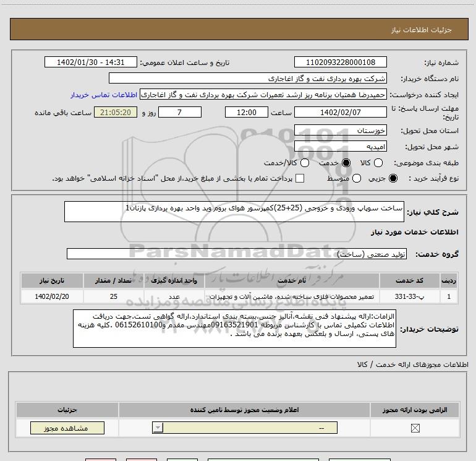Click service name cell تعمیر محصولات فلزی
This screenshot has height=461, width=476.
(292, 296)
